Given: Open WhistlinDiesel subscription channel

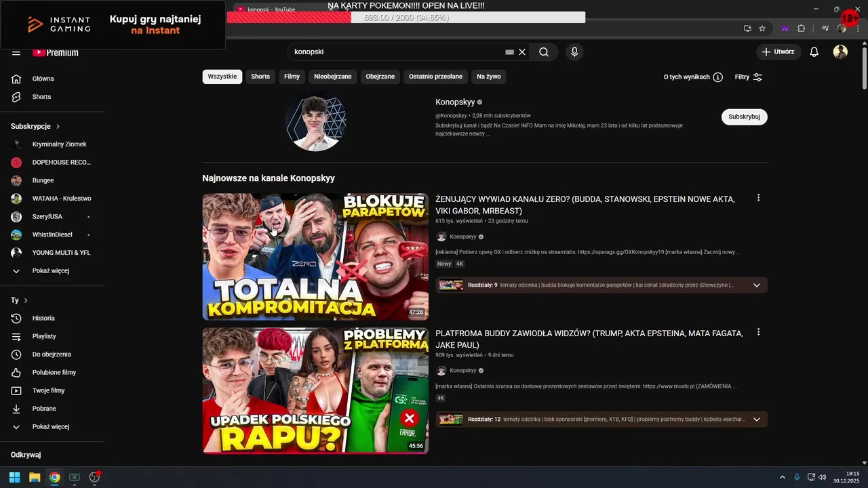Looking at the screenshot, I should (52, 235).
